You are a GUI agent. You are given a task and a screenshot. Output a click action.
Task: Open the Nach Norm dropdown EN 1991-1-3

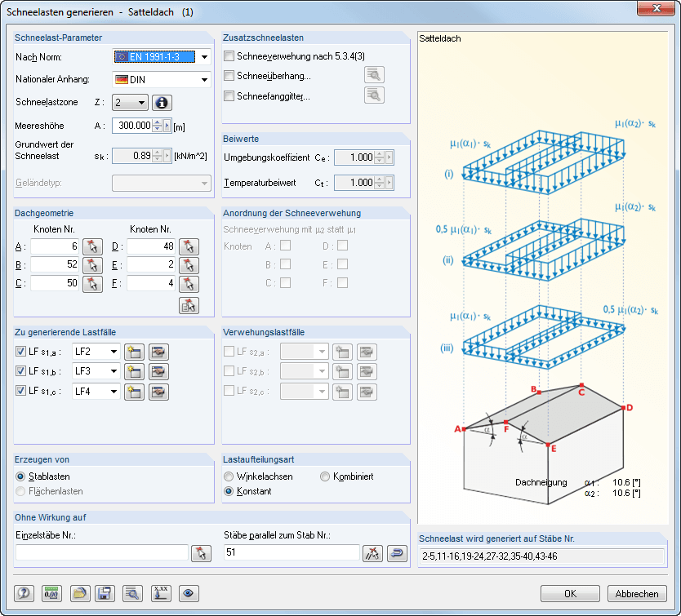(205, 57)
